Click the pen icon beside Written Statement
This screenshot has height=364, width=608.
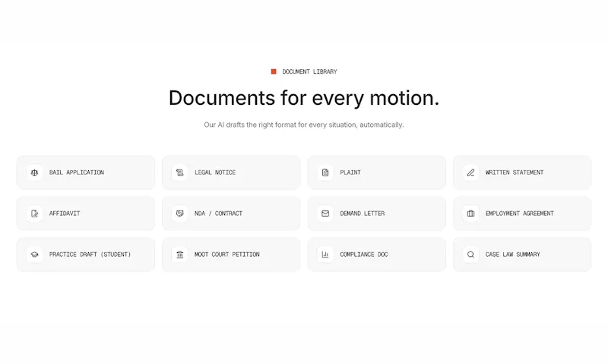coord(470,173)
